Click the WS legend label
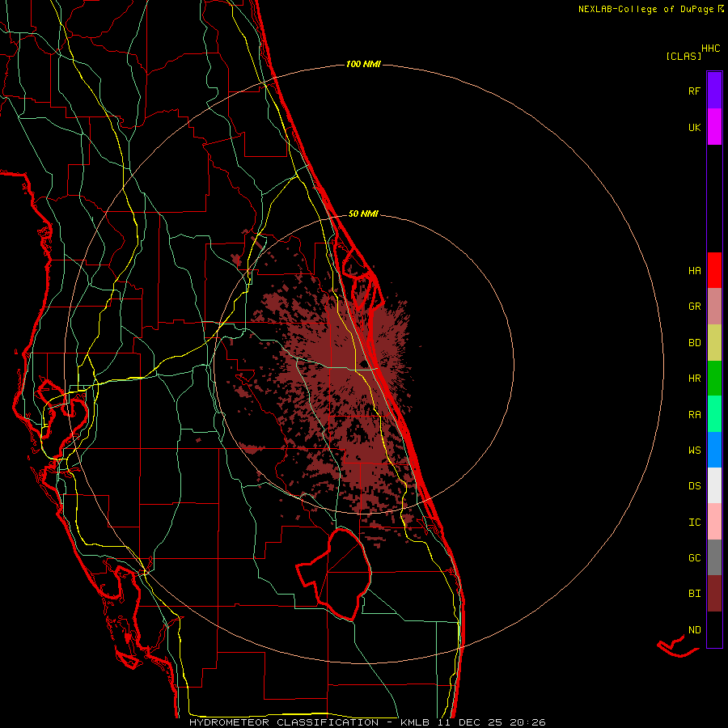This screenshot has height=728, width=728. coord(694,451)
